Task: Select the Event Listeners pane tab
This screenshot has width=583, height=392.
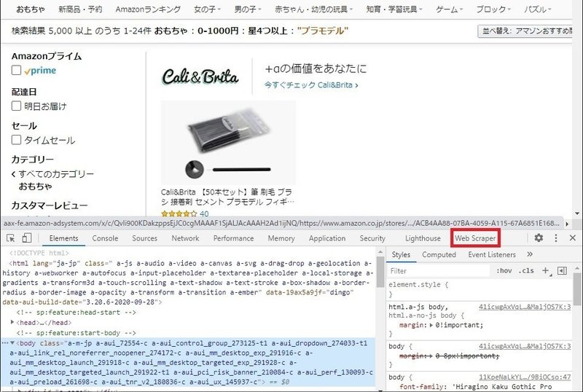Action: 492,255
